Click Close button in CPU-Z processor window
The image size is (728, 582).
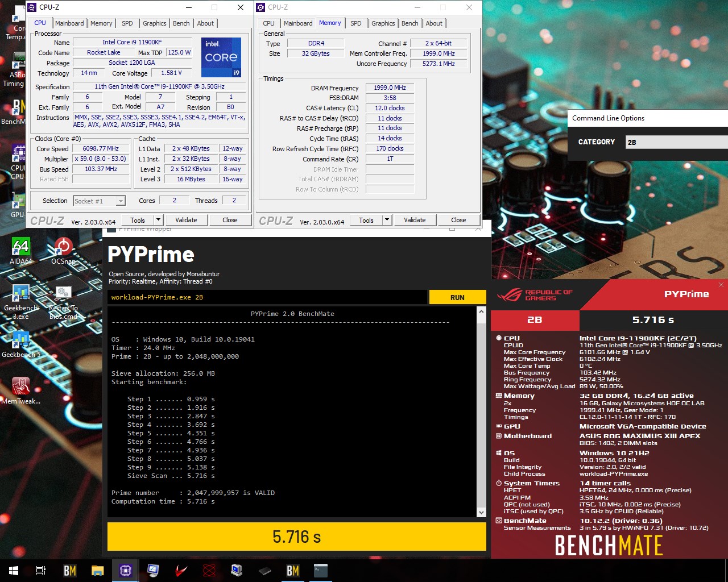(230, 220)
